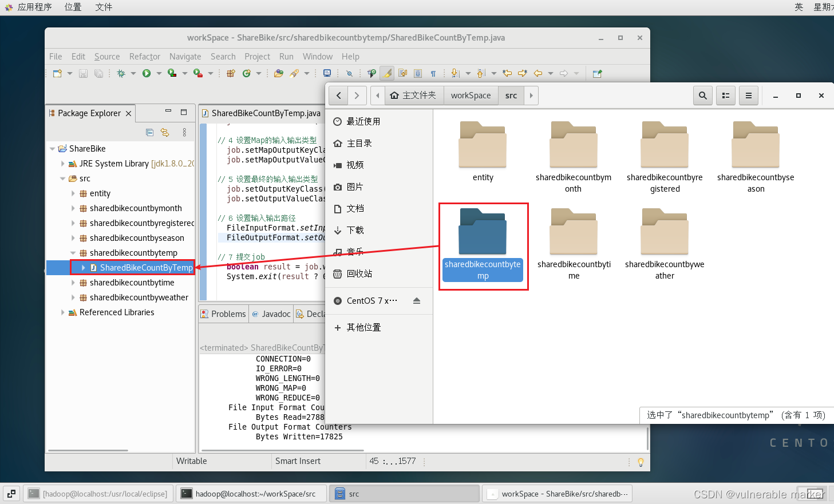Toggle Show Whitespace Characters pilcrow icon

coord(433,73)
